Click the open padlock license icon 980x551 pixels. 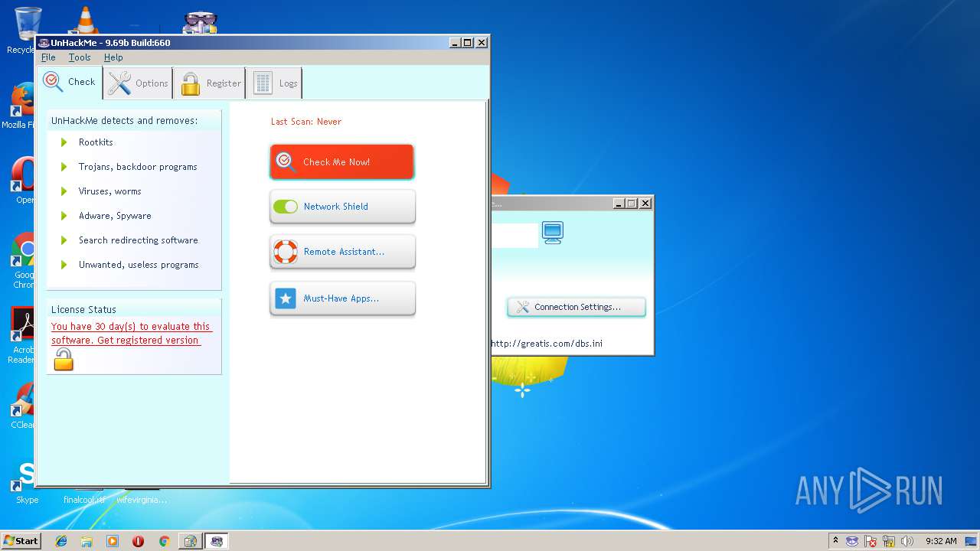(x=64, y=360)
